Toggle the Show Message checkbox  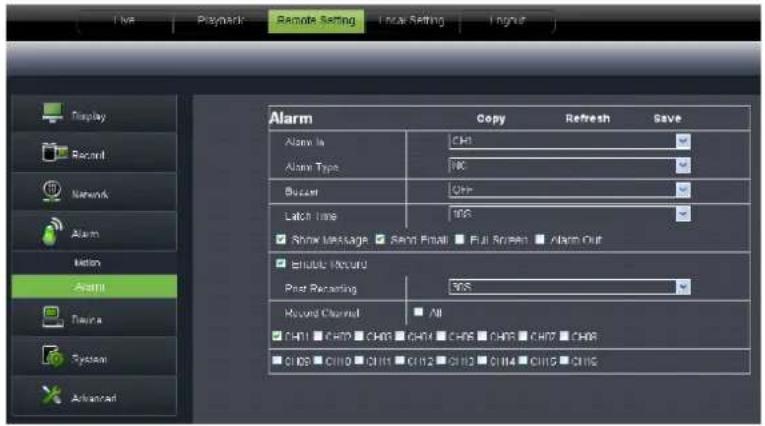[281, 239]
